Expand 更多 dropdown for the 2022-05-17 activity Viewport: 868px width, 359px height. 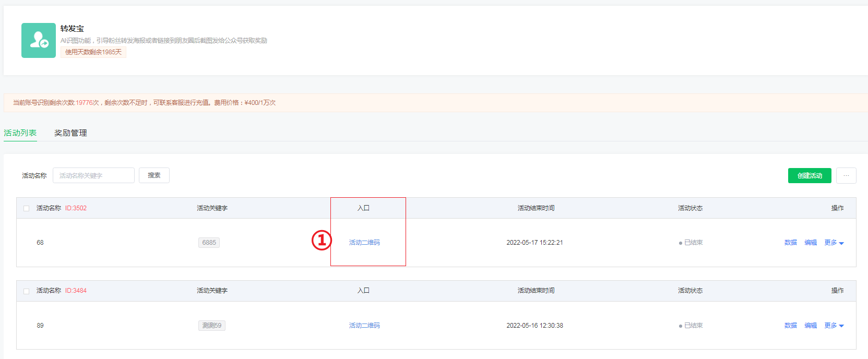point(834,243)
